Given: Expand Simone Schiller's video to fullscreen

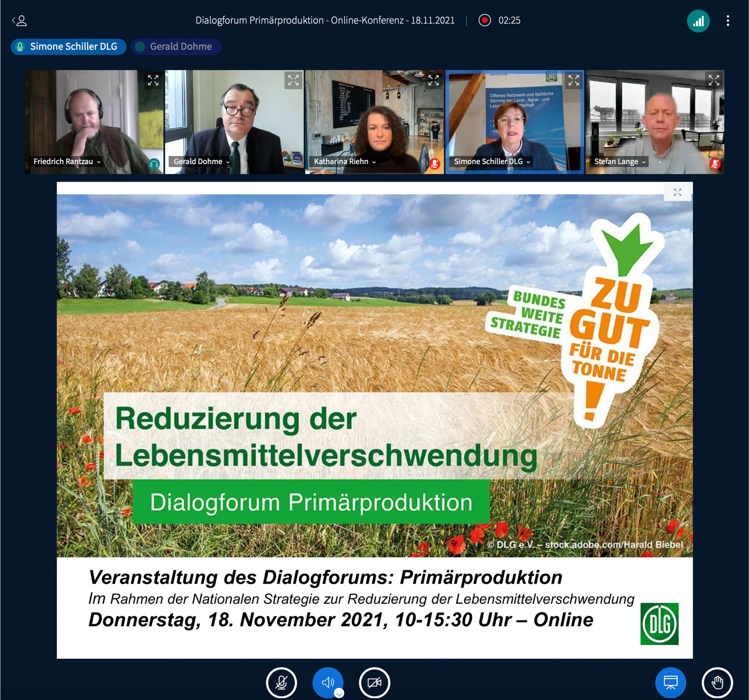Looking at the screenshot, I should coord(574,80).
